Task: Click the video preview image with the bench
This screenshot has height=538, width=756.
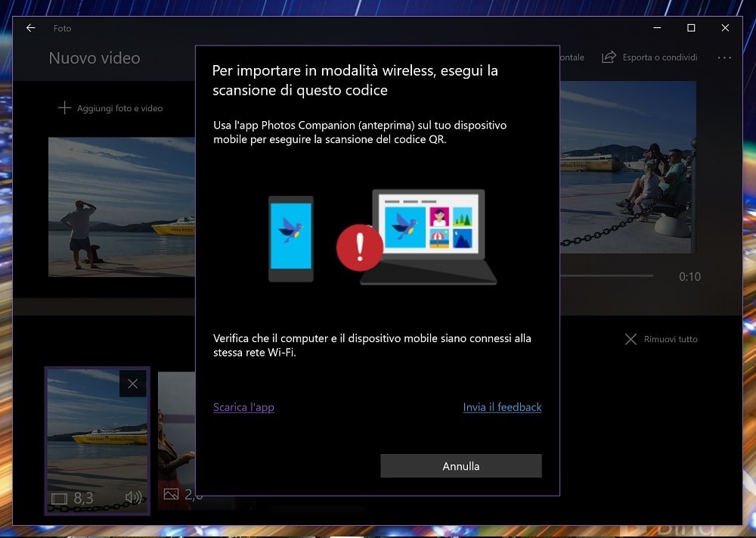Action: (x=627, y=167)
